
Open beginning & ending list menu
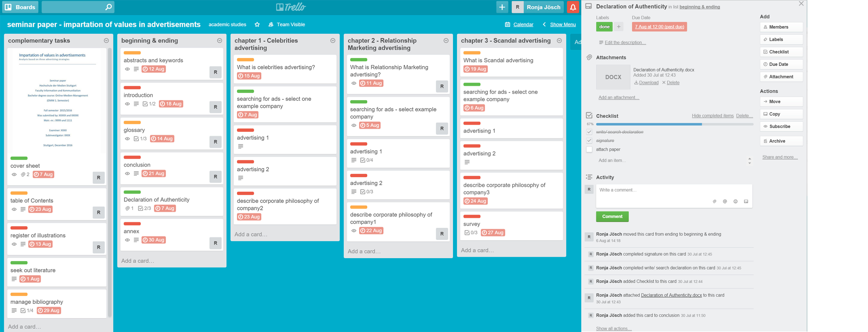coord(220,41)
